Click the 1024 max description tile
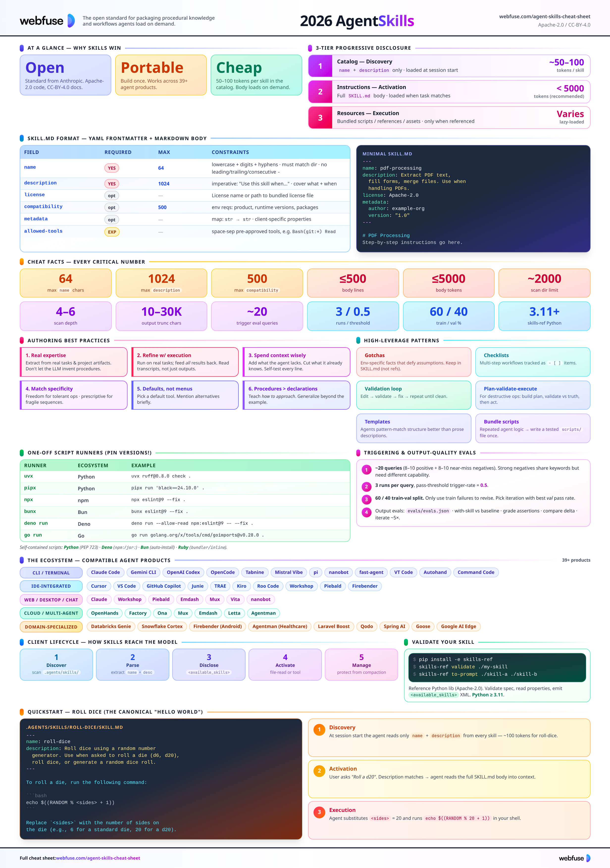This screenshot has width=610, height=868. coord(161,283)
